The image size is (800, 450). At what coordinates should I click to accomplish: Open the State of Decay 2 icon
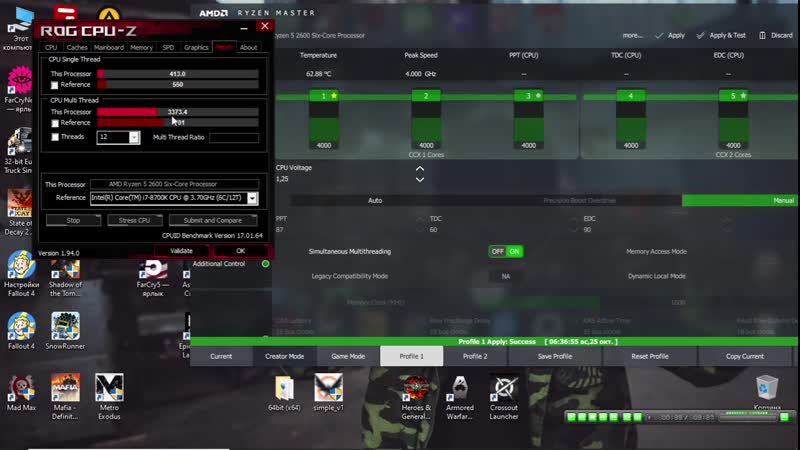tap(18, 212)
